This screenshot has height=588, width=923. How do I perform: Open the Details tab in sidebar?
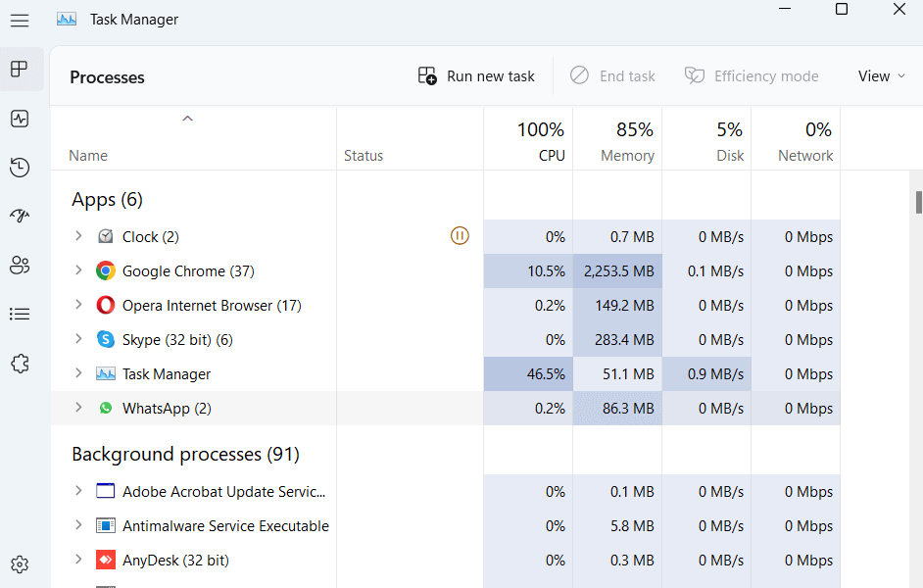[20, 314]
